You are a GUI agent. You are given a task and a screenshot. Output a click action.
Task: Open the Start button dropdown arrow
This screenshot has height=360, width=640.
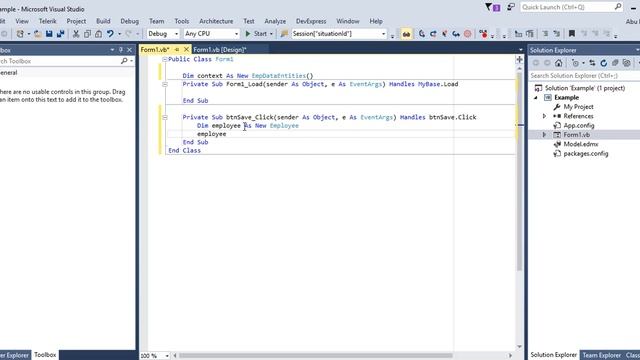pyautogui.click(x=271, y=34)
